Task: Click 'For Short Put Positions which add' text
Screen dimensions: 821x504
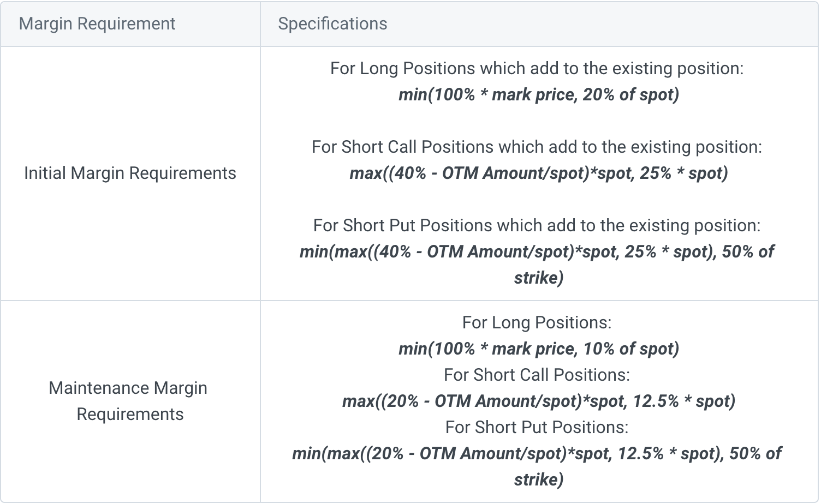Action: click(537, 226)
